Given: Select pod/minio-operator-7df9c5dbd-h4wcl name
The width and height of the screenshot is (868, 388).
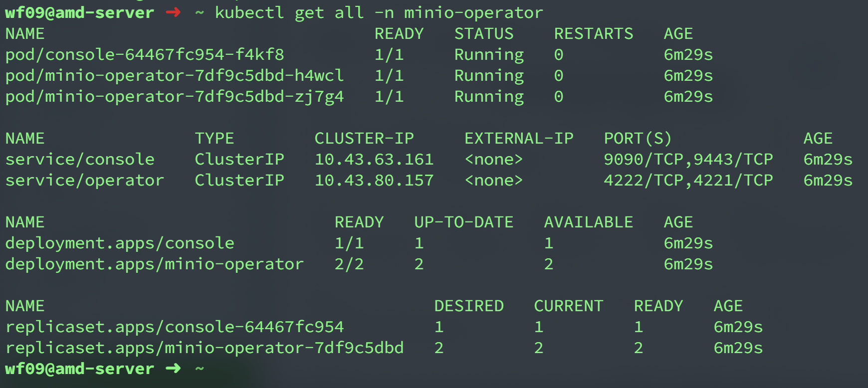Looking at the screenshot, I should tap(175, 75).
